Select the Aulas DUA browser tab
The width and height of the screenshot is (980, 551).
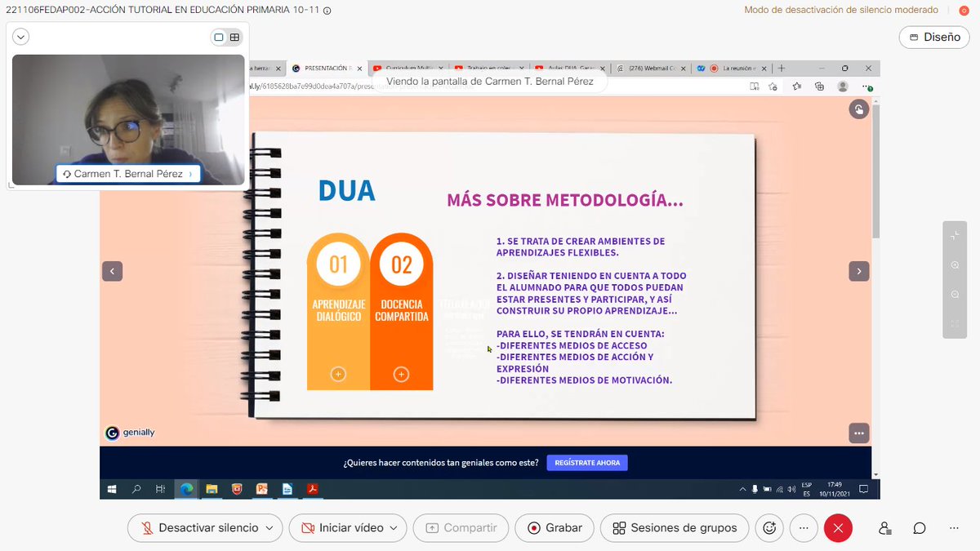click(x=569, y=69)
